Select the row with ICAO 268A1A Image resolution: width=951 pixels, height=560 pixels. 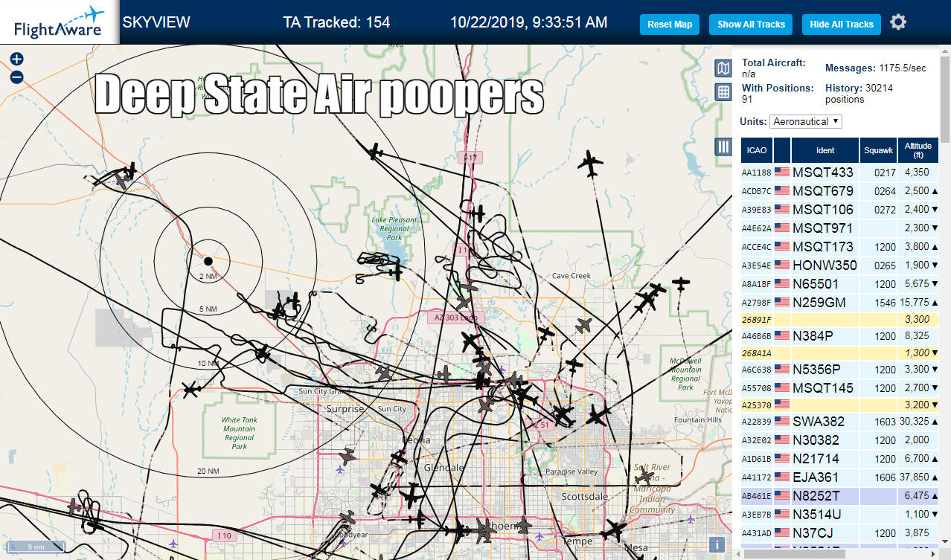839,353
